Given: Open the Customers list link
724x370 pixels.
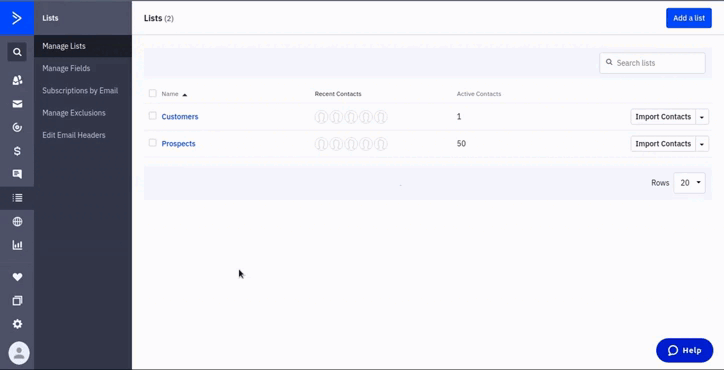Looking at the screenshot, I should click(180, 116).
